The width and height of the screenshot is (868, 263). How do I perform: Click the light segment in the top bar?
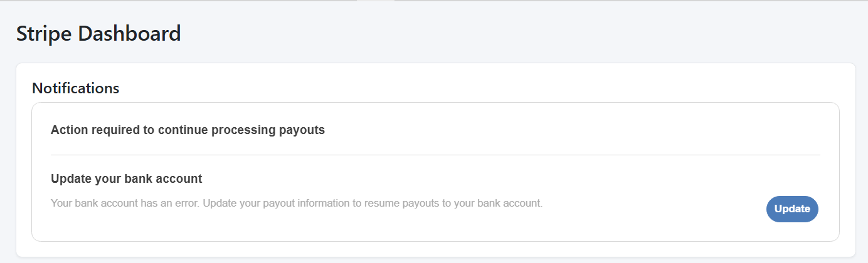[x=376, y=1]
